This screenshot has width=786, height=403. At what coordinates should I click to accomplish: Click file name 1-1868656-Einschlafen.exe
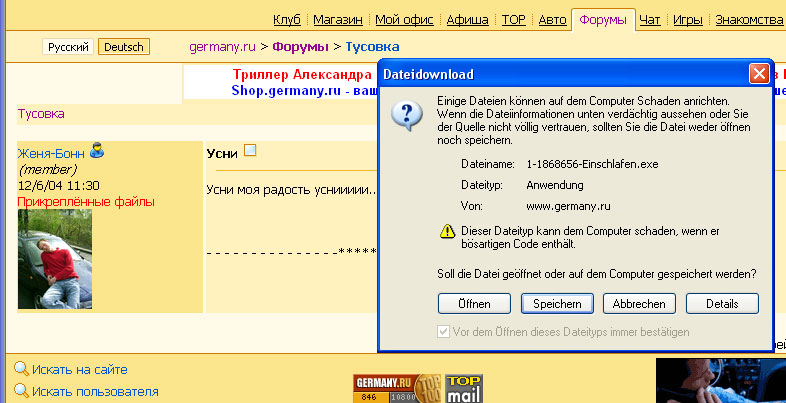tap(592, 164)
